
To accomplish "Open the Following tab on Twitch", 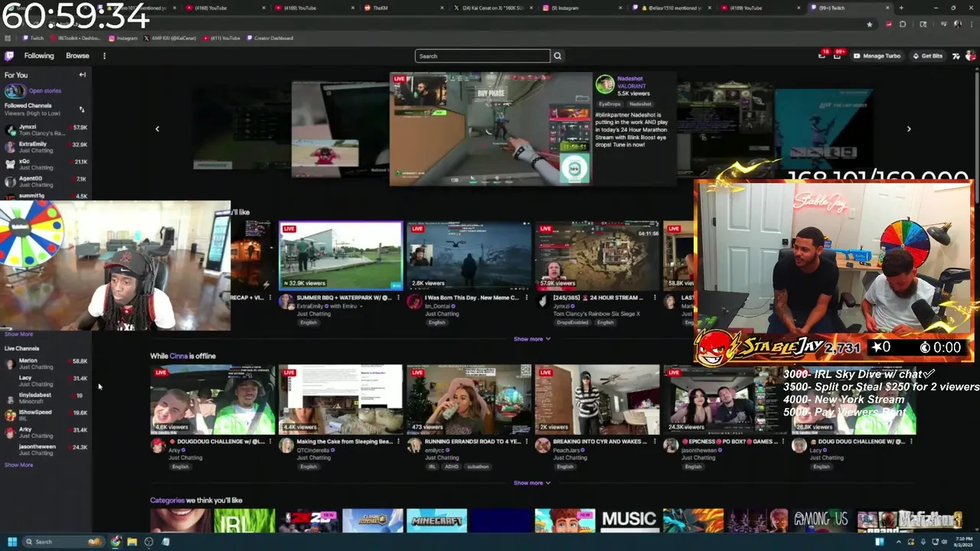I will click(x=39, y=56).
